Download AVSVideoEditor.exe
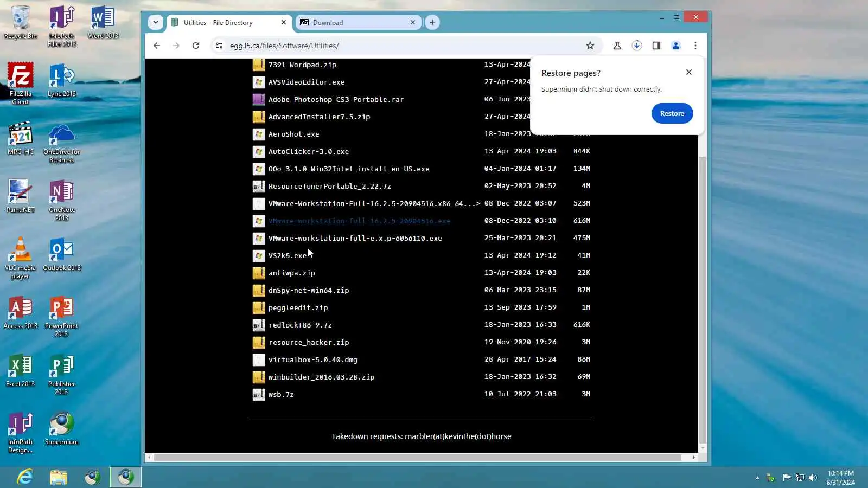The height and width of the screenshot is (488, 868). [307, 82]
